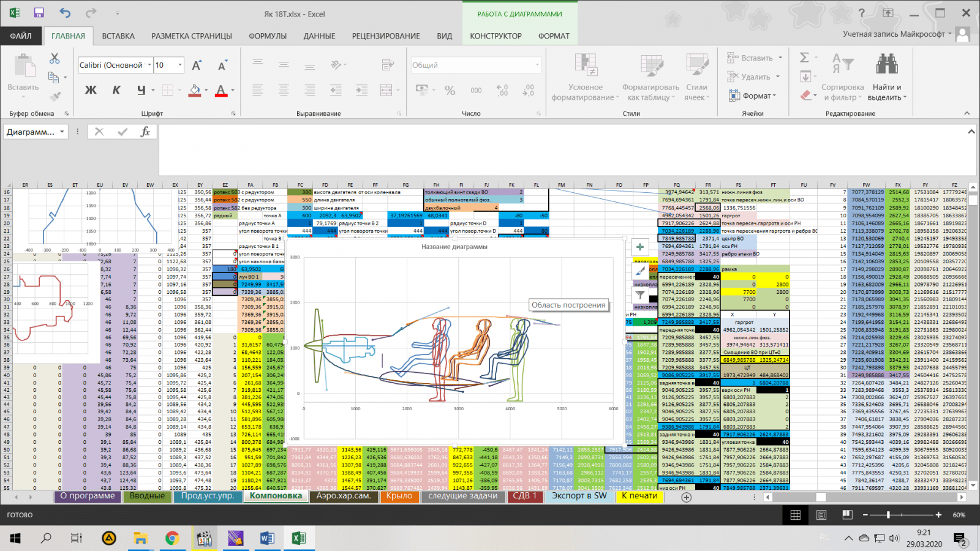Switch to the Крыло sheet tab
Viewport: 980px width, 551px height.
[x=399, y=496]
